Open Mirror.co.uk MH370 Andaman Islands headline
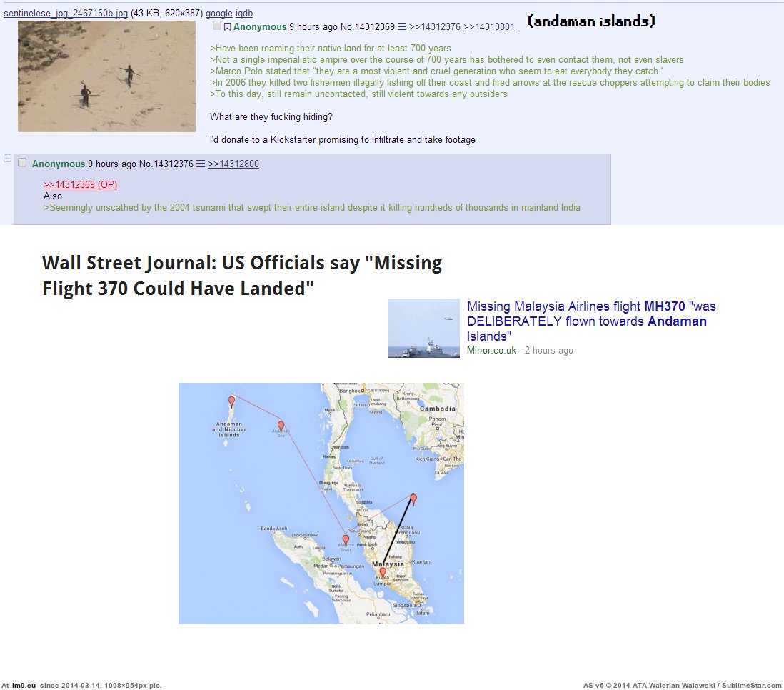Viewport: 784px width, 690px height. (591, 321)
